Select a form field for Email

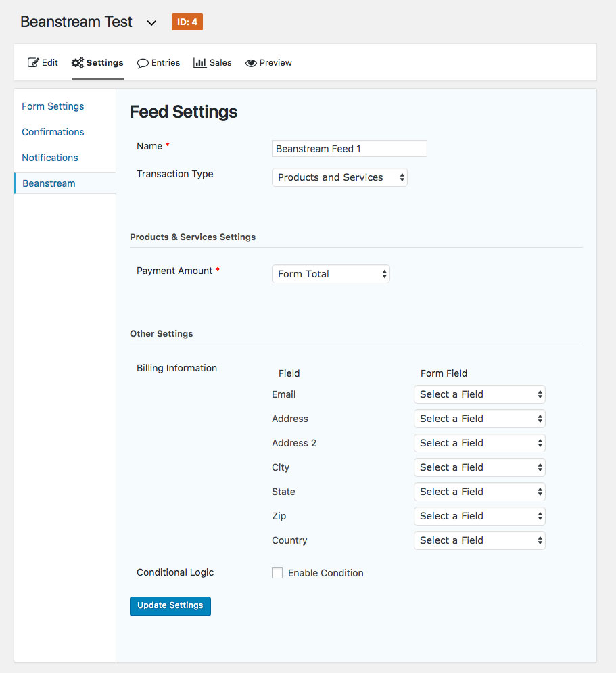pyautogui.click(x=479, y=394)
